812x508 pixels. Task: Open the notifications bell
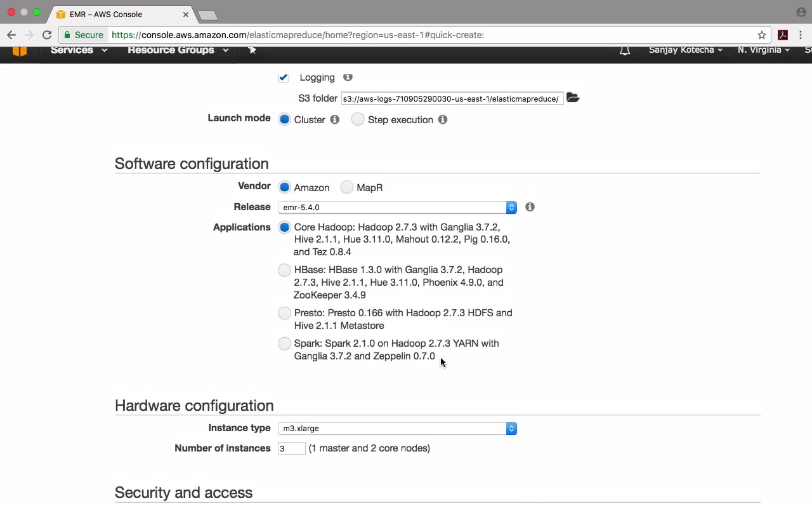point(625,50)
